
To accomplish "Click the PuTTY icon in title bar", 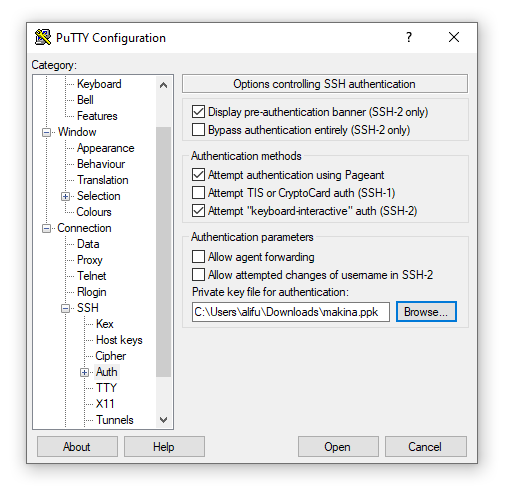I will (x=43, y=37).
